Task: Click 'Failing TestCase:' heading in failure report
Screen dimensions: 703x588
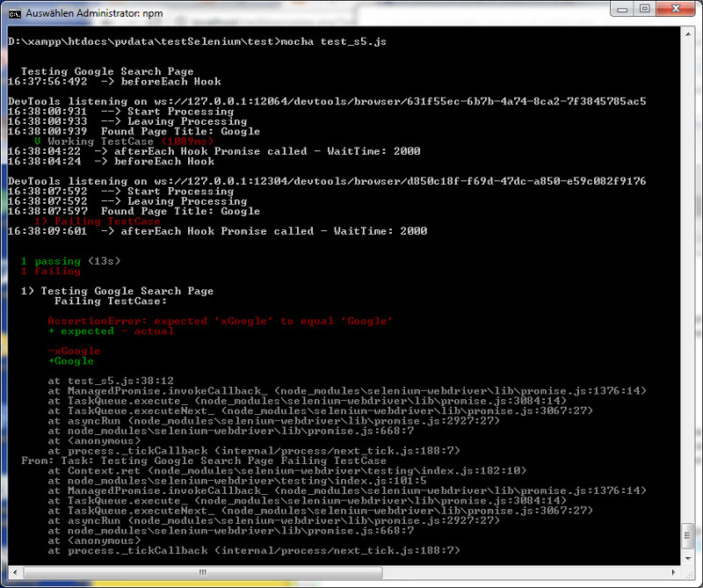Action: pos(111,301)
